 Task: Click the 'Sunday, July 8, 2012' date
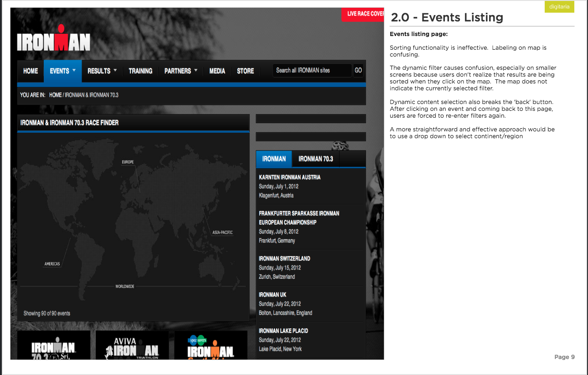[x=279, y=231]
